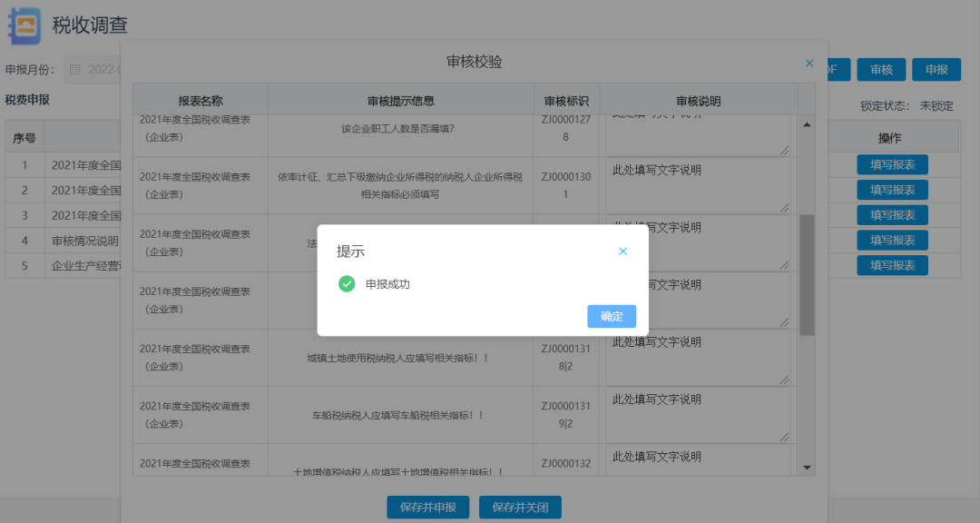Click the 审核说明 text box for the 依率计征 row
This screenshot has width=980, height=523.
[x=697, y=185]
